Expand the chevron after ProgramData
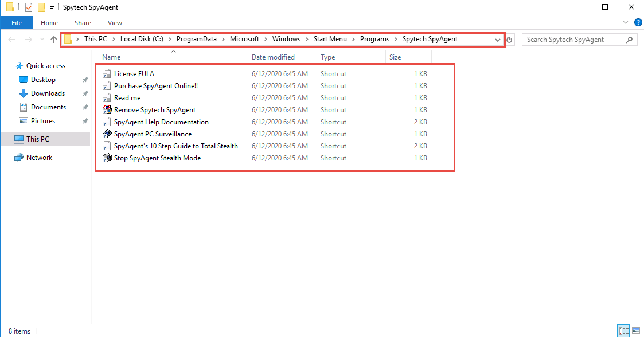 224,40
